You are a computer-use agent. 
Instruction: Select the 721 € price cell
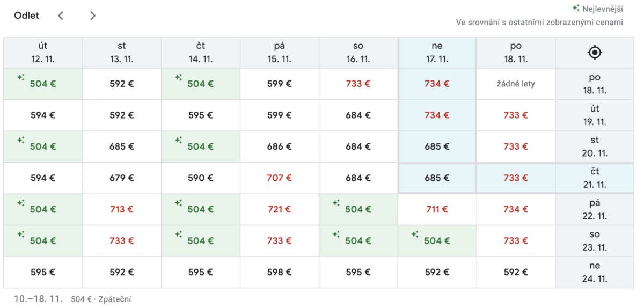(279, 209)
